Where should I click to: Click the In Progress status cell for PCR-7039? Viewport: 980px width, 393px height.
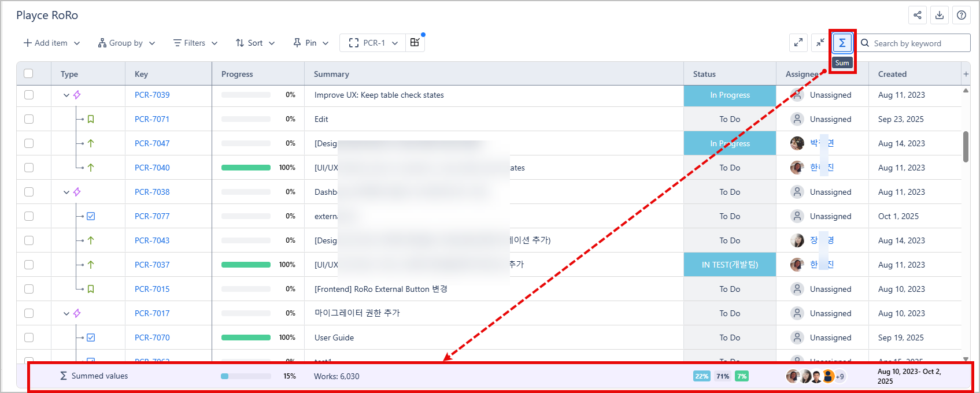click(730, 95)
